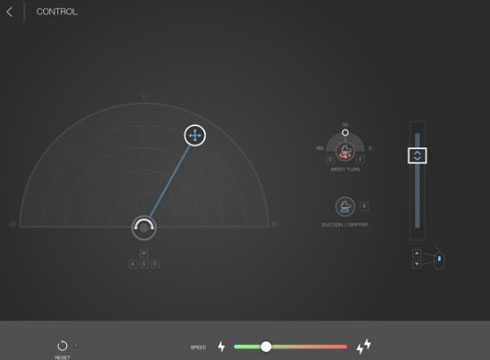Click the down arrow key beside mouse
Screen dimensions: 490x360
point(416,264)
